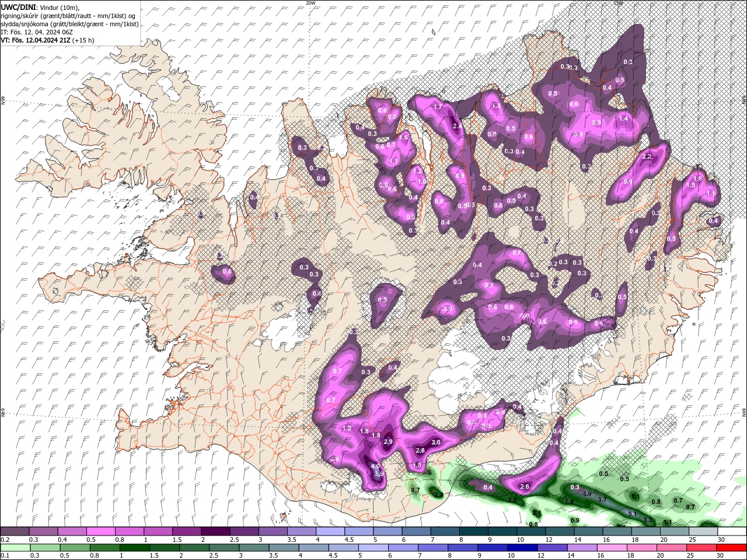The image size is (747, 560).
Task: Click the light grey 25 swatch in top legend
Action: pos(703,531)
